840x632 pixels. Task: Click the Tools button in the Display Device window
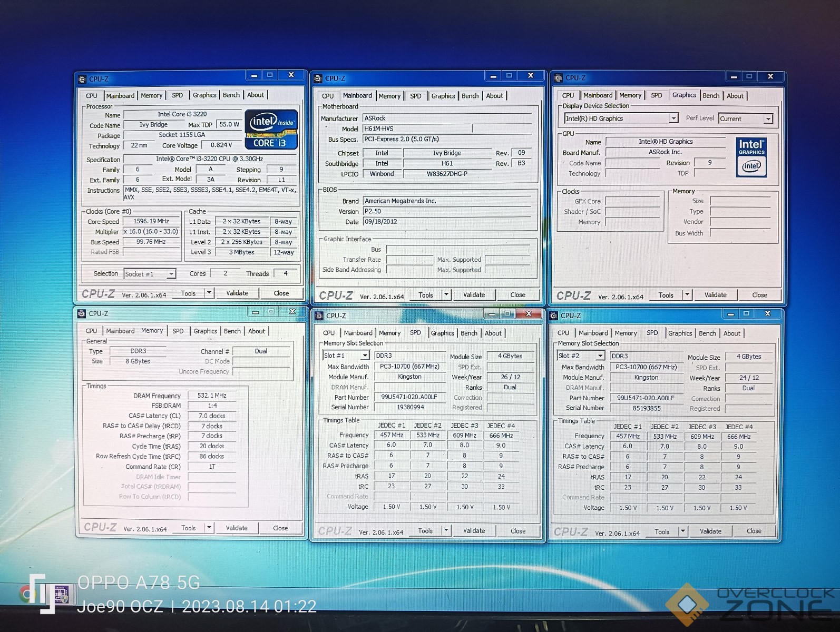click(x=666, y=295)
